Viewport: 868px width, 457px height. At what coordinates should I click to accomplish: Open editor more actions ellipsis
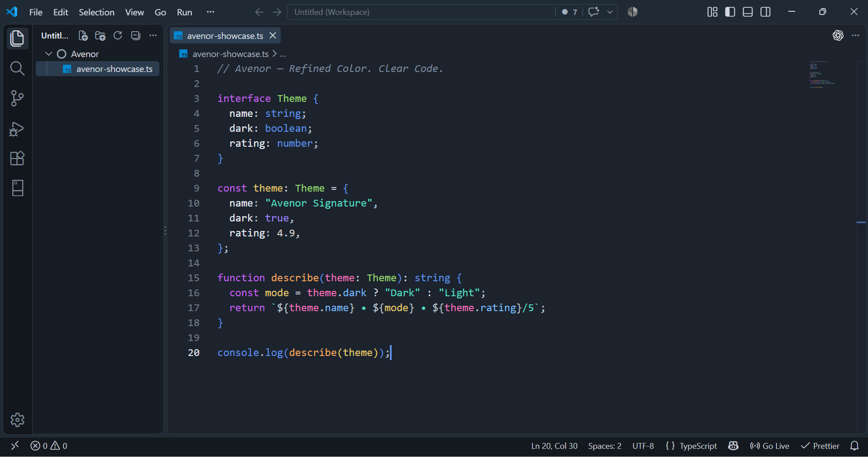855,36
